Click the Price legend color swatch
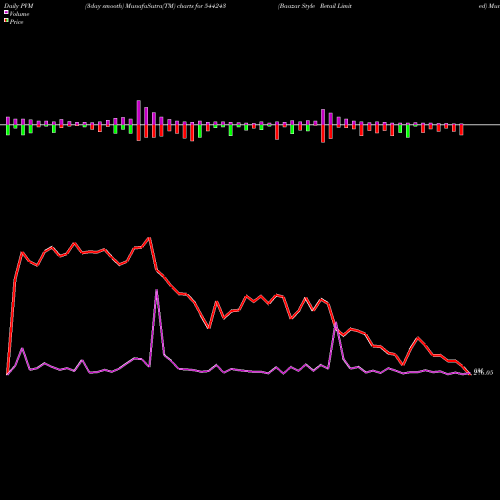The image size is (500, 500). coord(6,21)
